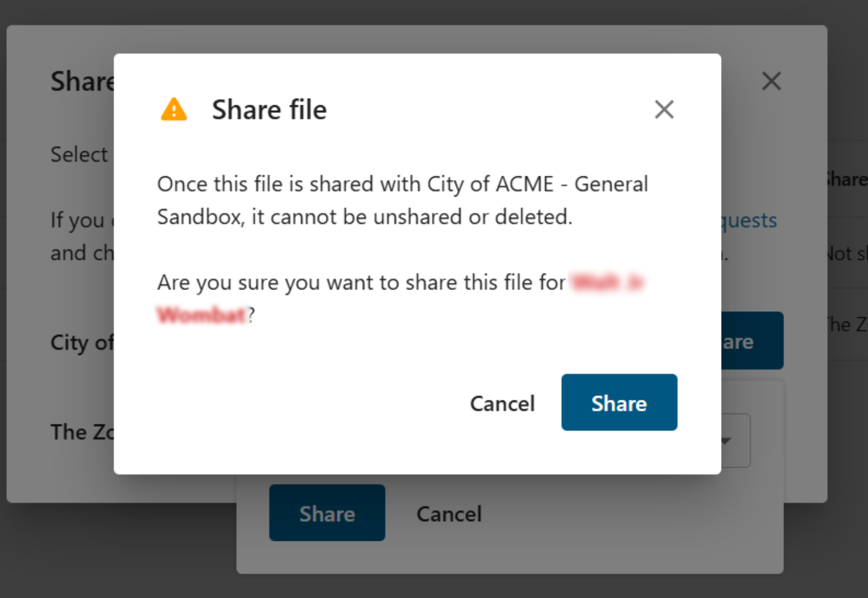Close the background Share panel with X
This screenshot has height=598, width=868.
771,81
